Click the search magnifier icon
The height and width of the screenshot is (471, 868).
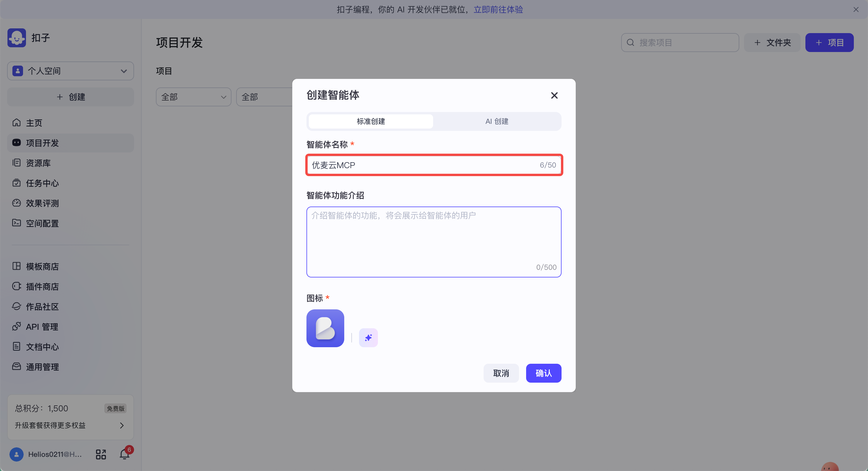630,43
